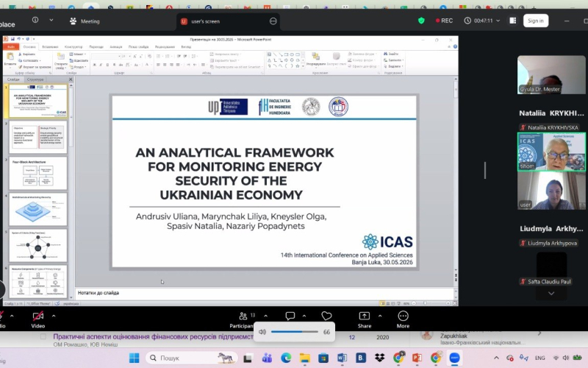Click the PowerPoint help question mark icon

click(455, 46)
